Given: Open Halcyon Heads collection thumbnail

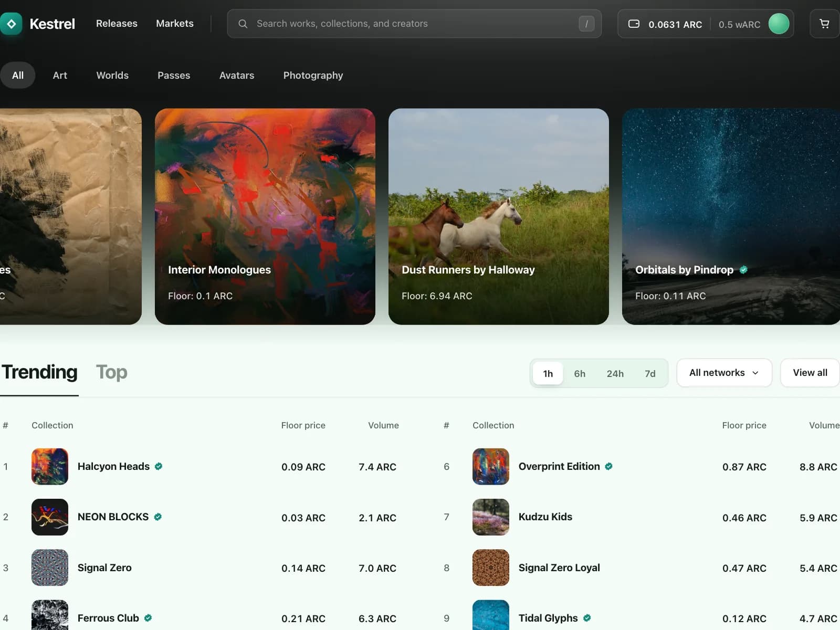Looking at the screenshot, I should (50, 466).
